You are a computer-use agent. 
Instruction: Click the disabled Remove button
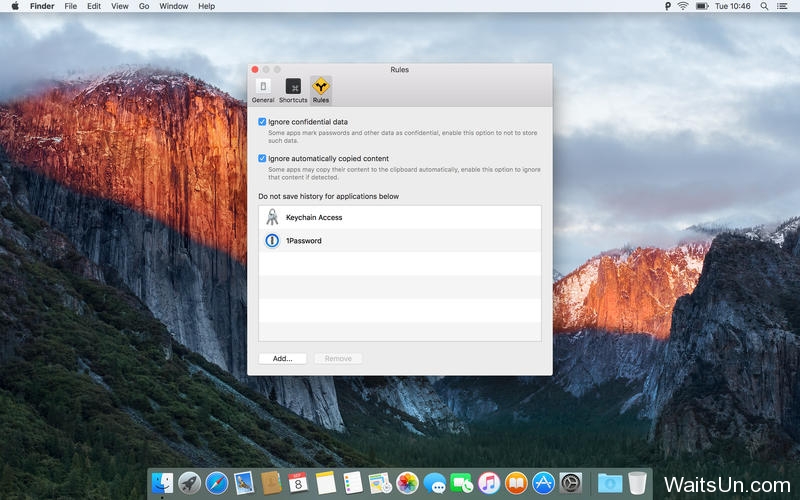[x=338, y=359]
